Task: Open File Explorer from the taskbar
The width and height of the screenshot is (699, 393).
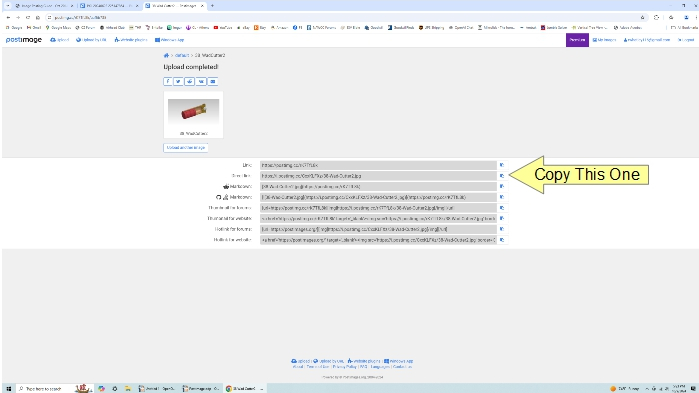Action: pyautogui.click(x=127, y=389)
